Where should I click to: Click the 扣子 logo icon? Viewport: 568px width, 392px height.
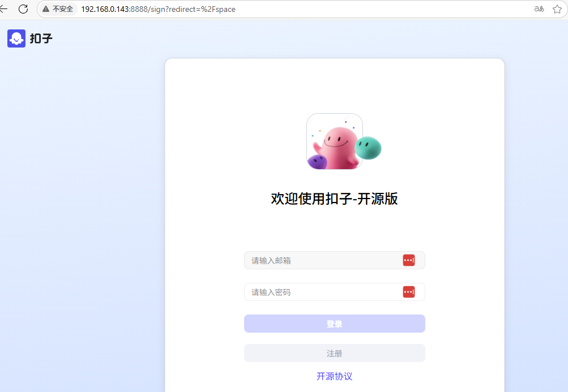click(16, 38)
